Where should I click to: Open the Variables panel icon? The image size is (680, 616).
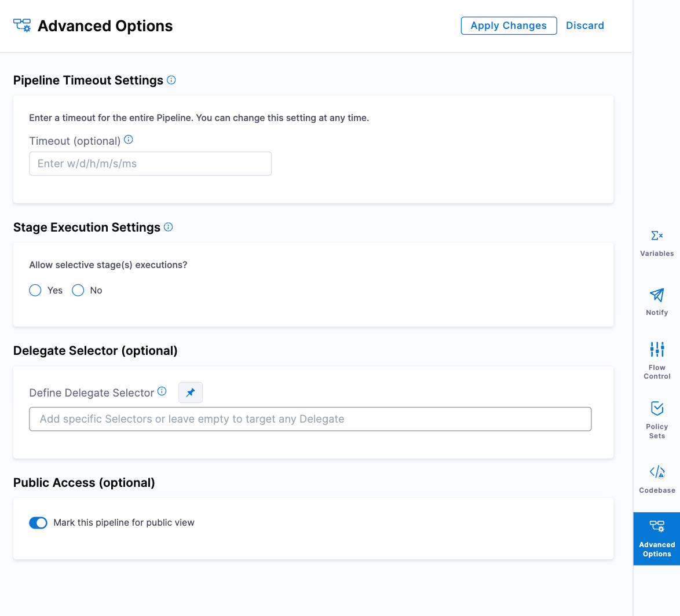657,236
